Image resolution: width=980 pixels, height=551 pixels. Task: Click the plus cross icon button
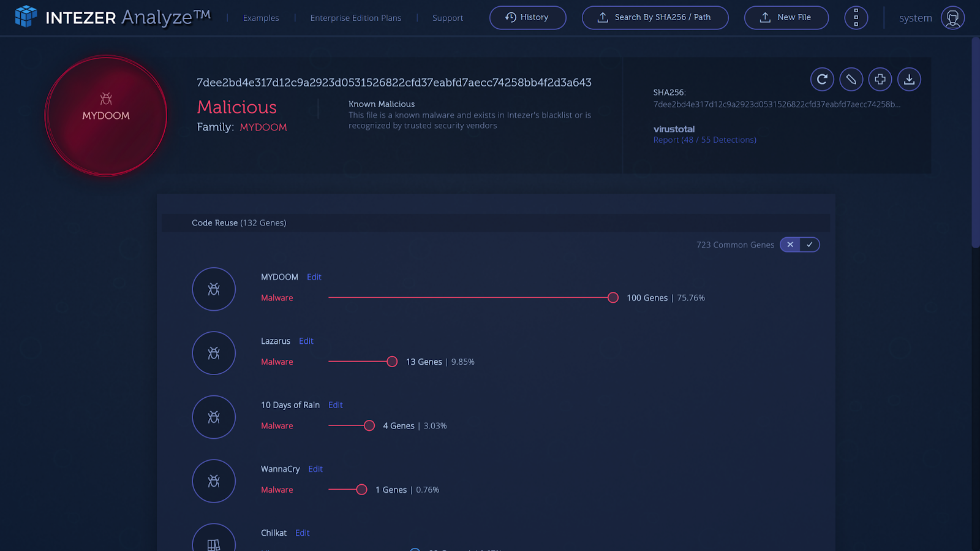pyautogui.click(x=880, y=79)
